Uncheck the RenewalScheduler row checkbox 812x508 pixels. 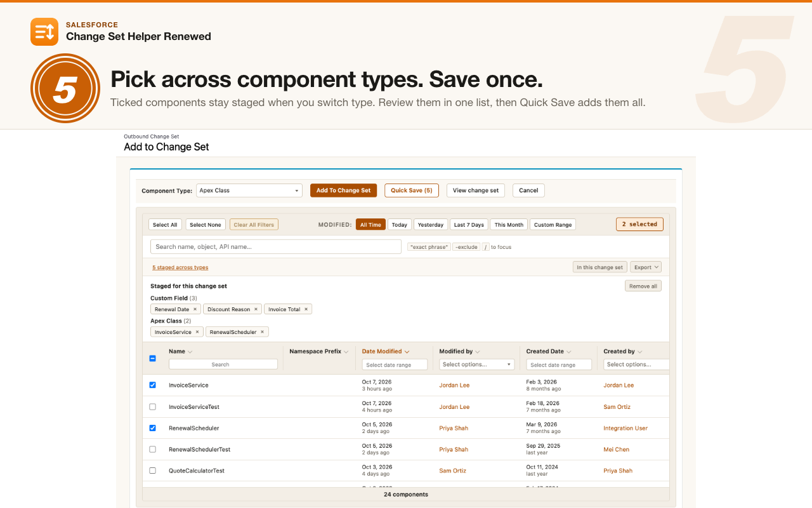pos(152,428)
